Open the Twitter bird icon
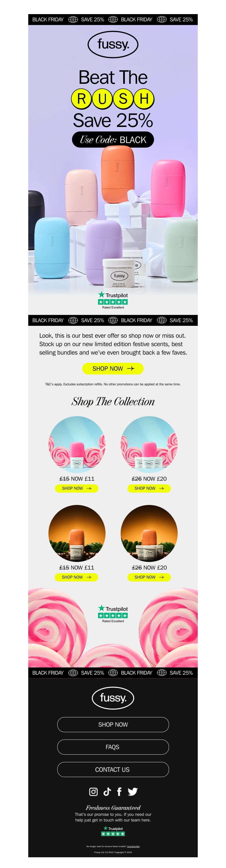 click(x=132, y=792)
